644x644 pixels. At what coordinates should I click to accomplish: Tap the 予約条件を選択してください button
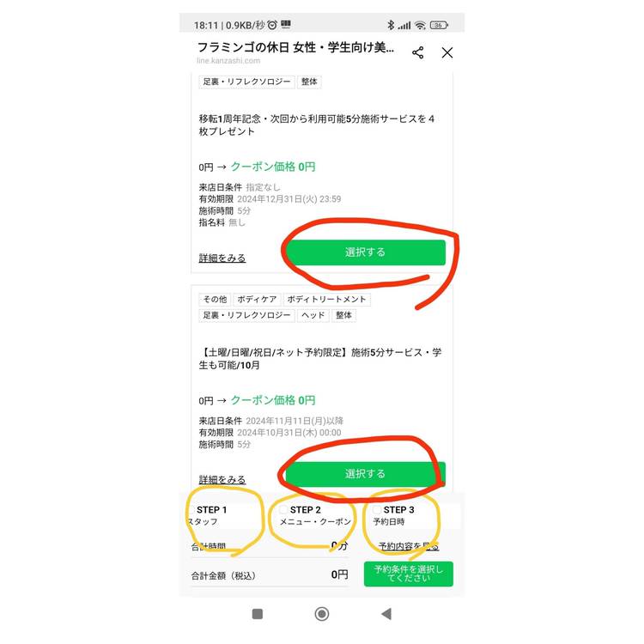coord(408,574)
